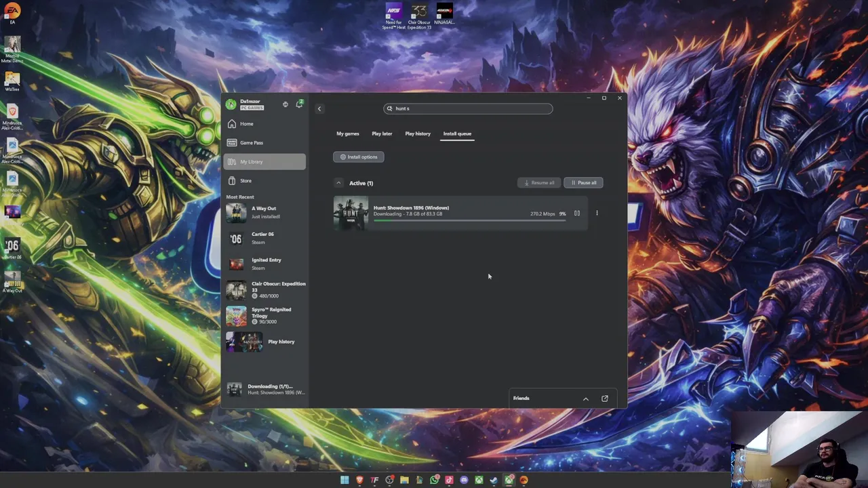868x488 pixels.
Task: Click the Resume all button
Action: (539, 183)
